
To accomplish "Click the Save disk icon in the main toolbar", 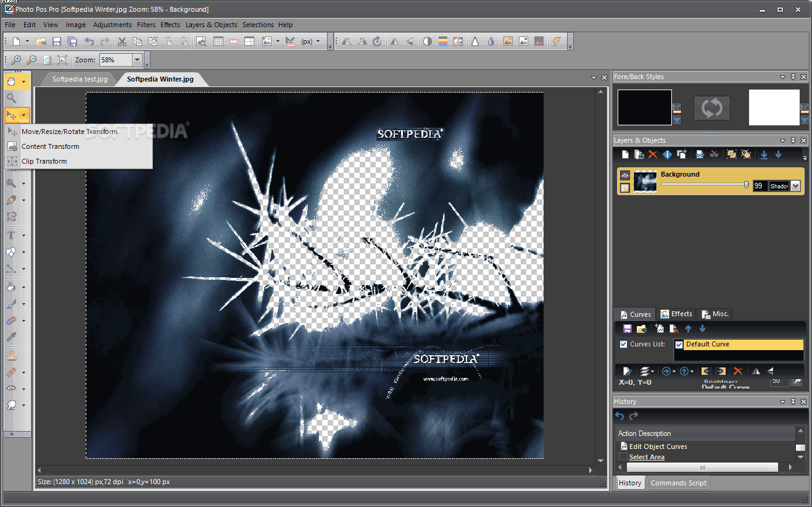I will (57, 41).
